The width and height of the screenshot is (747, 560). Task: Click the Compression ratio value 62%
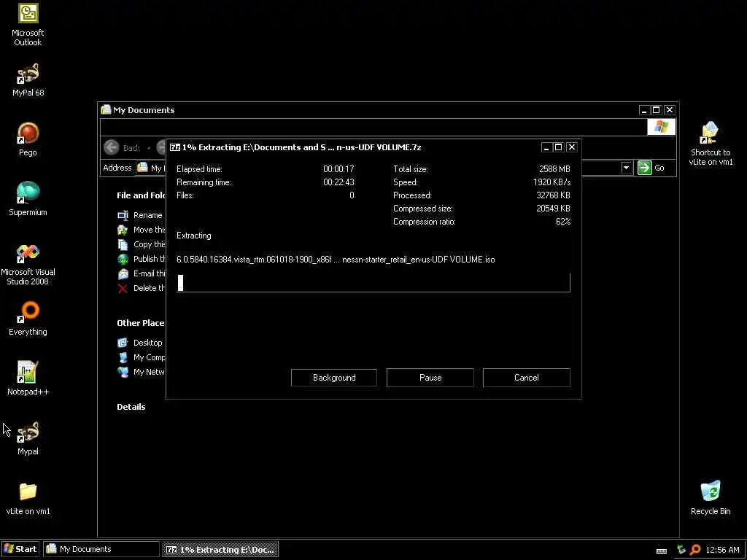[x=563, y=222]
